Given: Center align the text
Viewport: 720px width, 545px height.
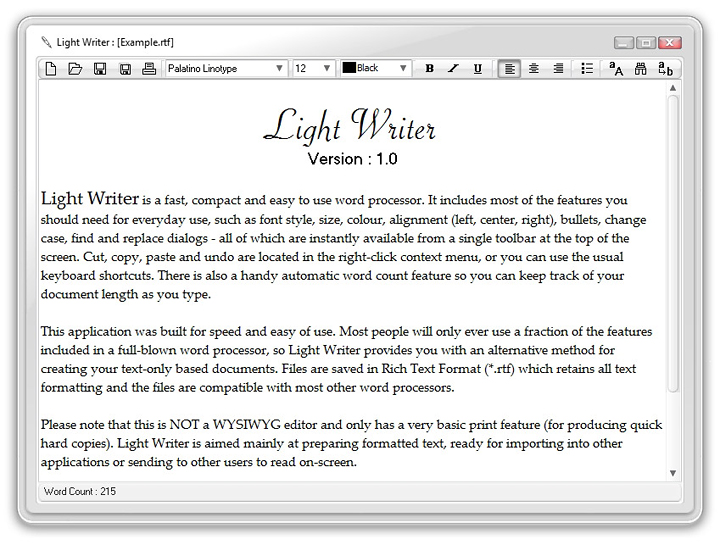Looking at the screenshot, I should (534, 69).
